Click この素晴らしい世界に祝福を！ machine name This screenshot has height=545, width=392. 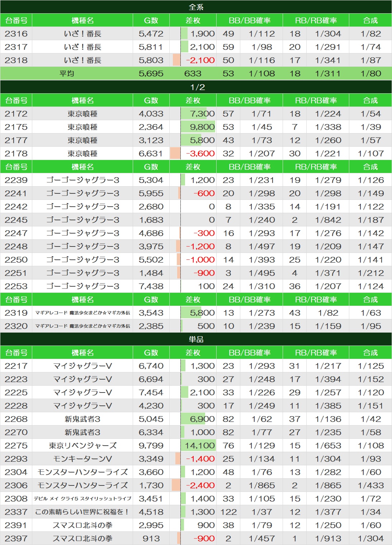(x=82, y=512)
